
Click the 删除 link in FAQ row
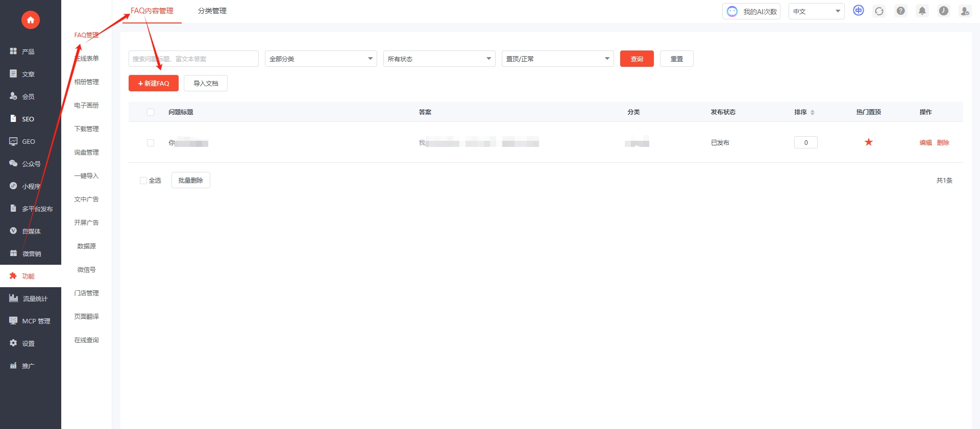point(943,143)
